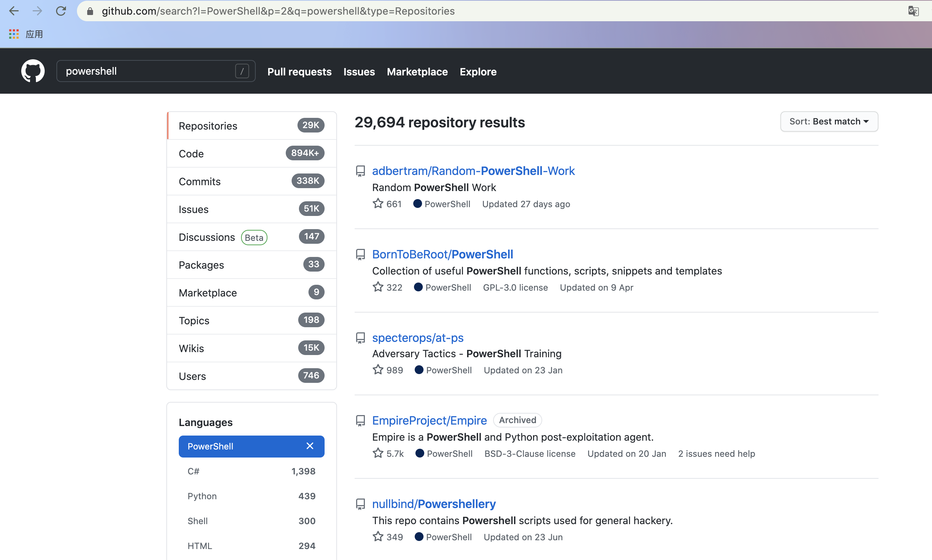Click the star icon next to 661

tap(378, 204)
